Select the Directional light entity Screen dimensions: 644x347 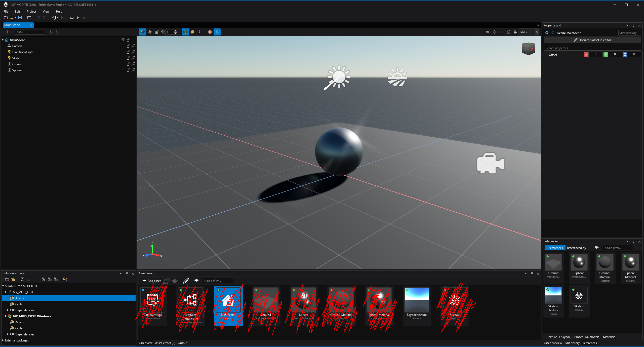23,52
